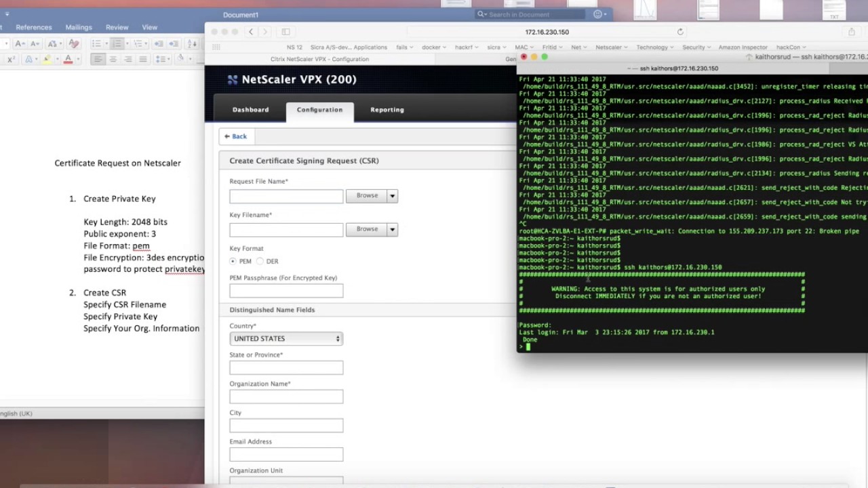Open the Country dropdown
Viewport: 868px width, 488px height.
[x=286, y=338]
